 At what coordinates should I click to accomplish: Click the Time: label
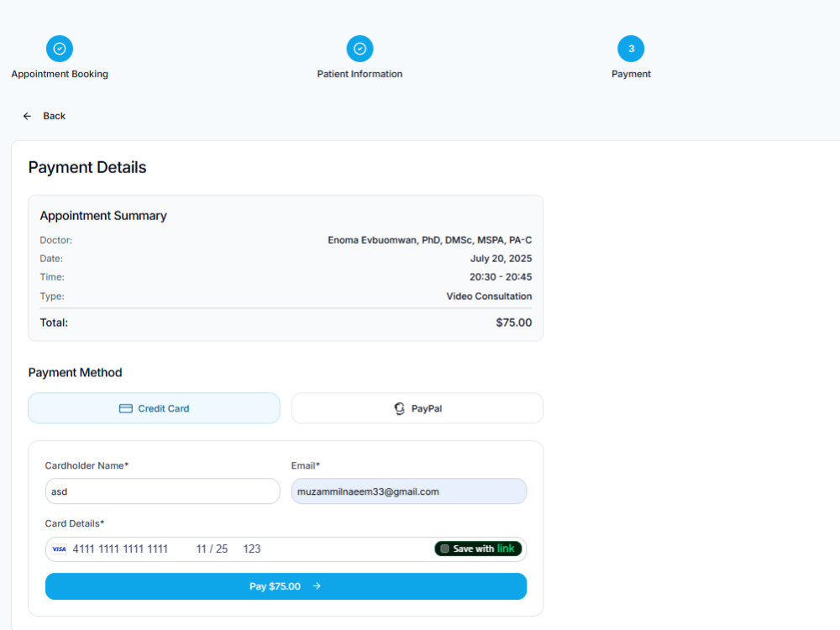(52, 277)
